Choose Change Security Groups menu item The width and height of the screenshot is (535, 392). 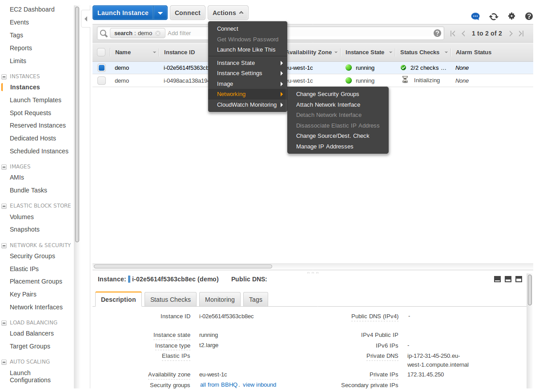(x=327, y=94)
